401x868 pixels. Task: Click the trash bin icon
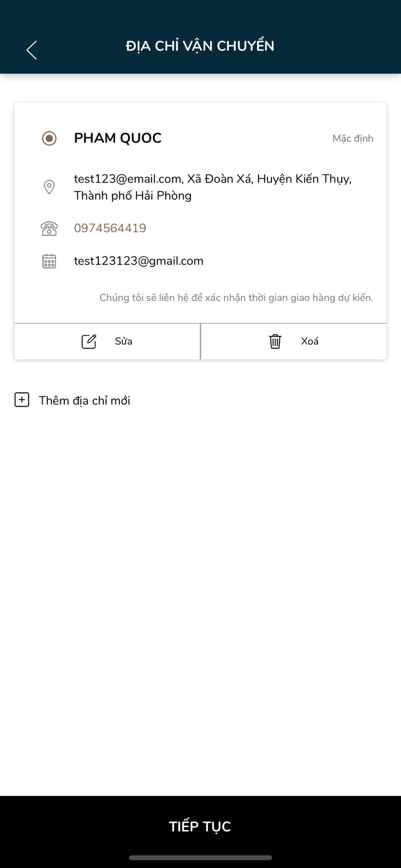click(x=275, y=341)
